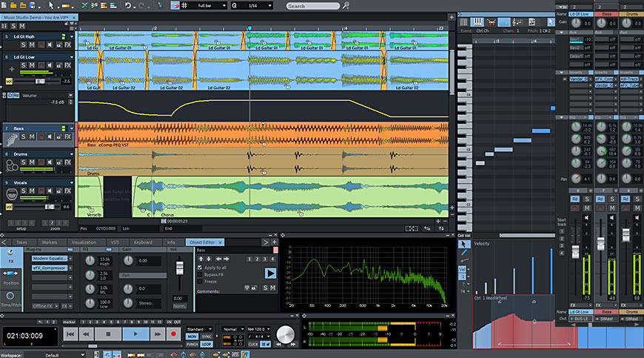Switch to the Takes tab

[21, 242]
